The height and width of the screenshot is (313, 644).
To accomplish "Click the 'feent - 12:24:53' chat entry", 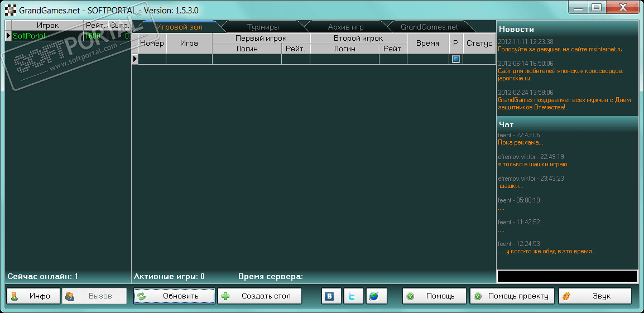I will coord(519,244).
